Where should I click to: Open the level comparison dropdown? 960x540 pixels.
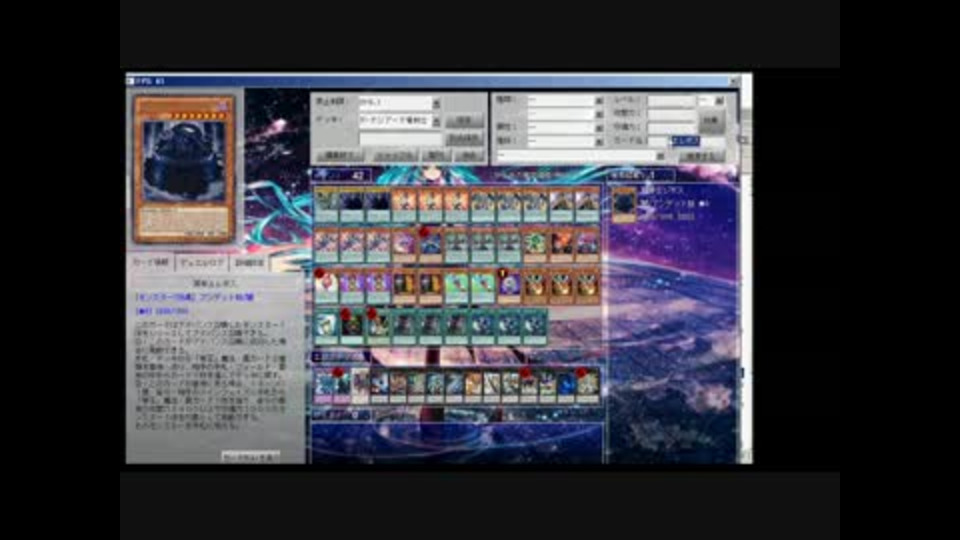click(x=712, y=100)
